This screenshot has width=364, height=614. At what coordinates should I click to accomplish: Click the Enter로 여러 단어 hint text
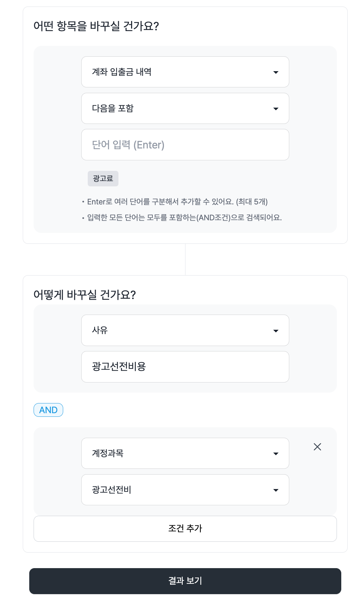(x=177, y=202)
